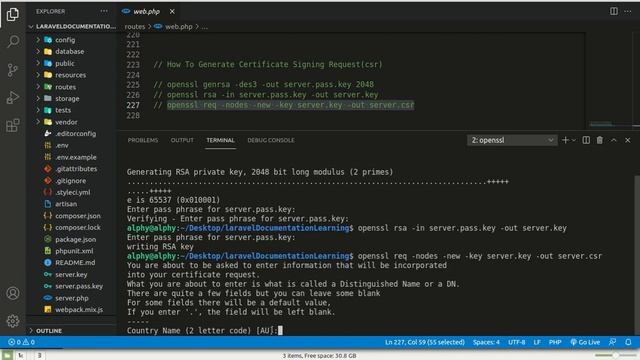Open the Search view in activity bar
Image resolution: width=640 pixels, height=360 pixels.
pyautogui.click(x=13, y=41)
